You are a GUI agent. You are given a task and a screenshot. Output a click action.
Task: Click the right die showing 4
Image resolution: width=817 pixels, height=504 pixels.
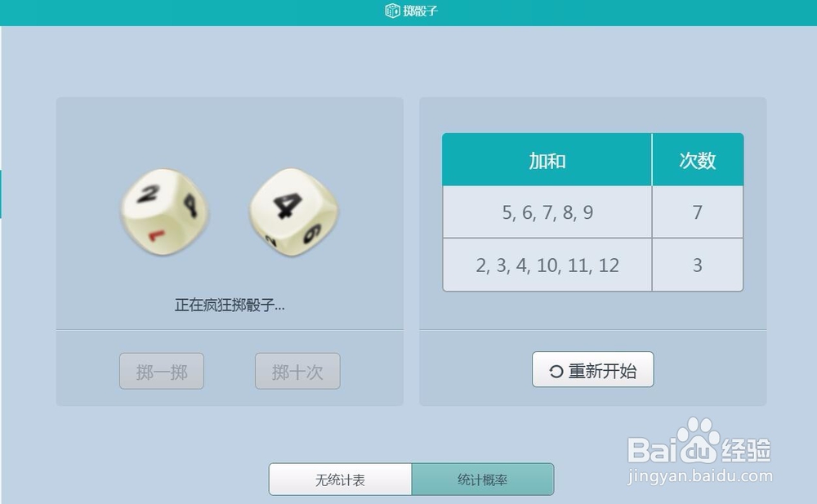tap(293, 212)
